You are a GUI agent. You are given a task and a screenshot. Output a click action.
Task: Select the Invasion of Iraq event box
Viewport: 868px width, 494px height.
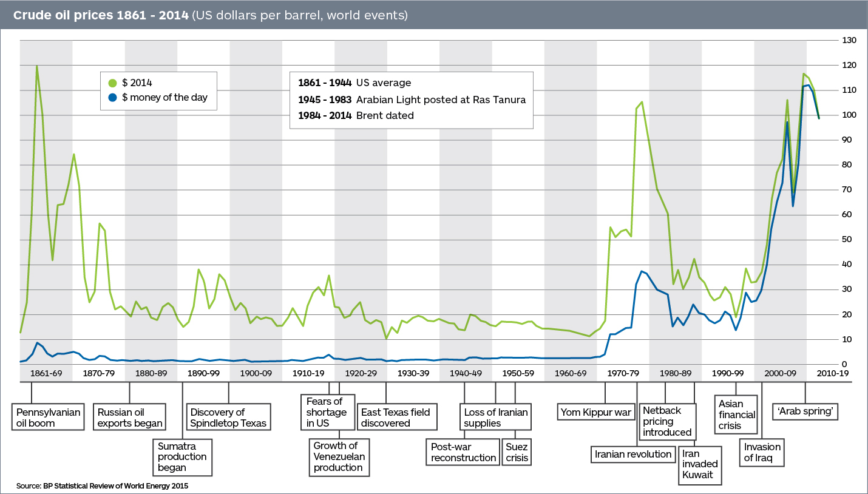point(762,453)
